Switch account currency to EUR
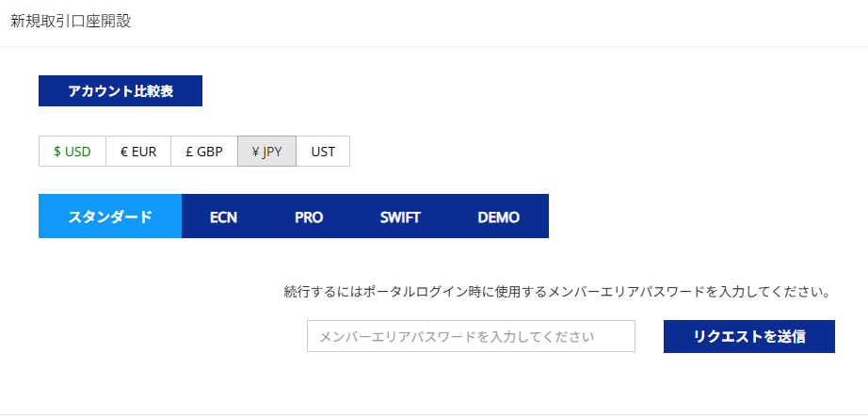 coord(138,152)
